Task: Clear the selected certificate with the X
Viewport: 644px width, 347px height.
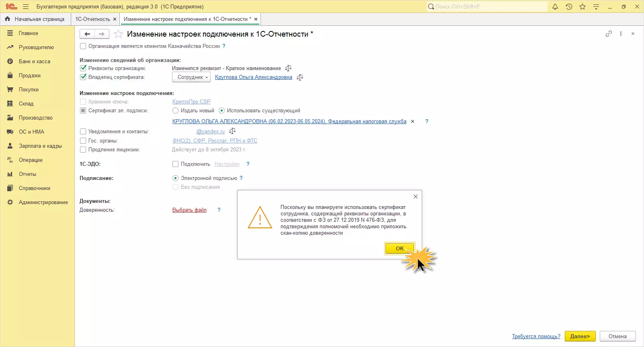Action: coord(412,121)
